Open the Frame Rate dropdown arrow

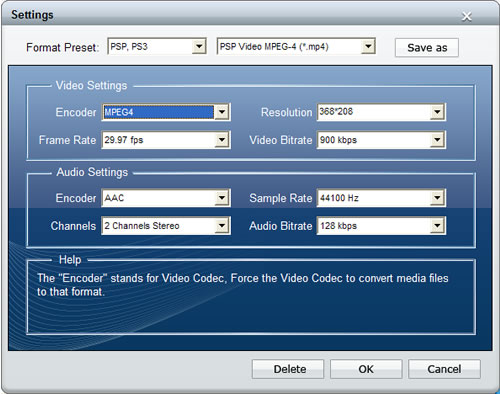pos(222,140)
